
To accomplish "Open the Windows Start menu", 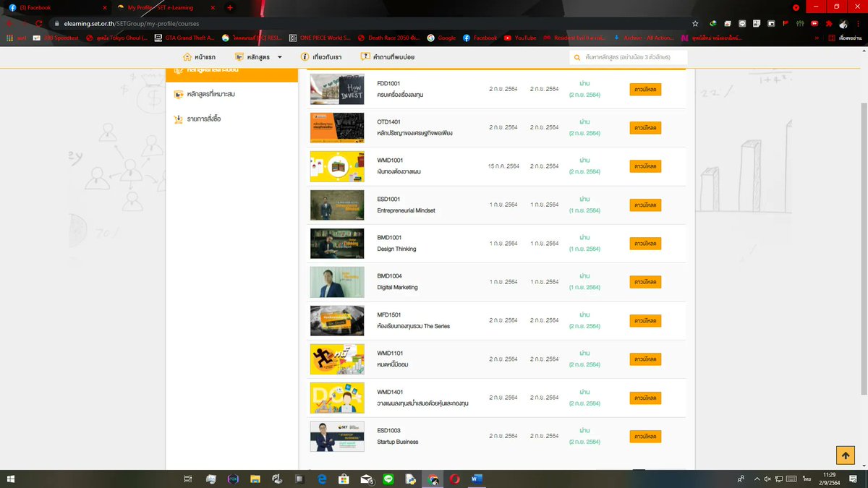I will [x=11, y=479].
